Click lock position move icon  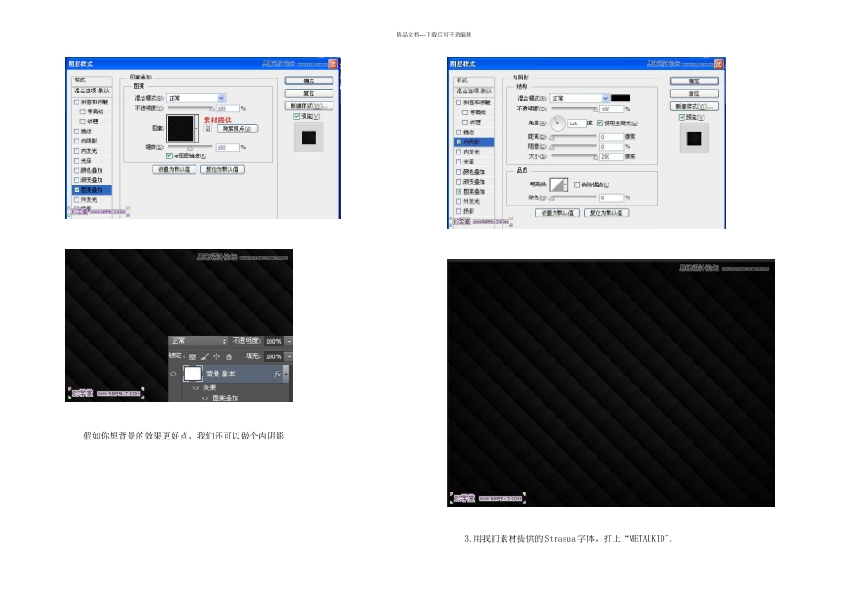pos(217,356)
